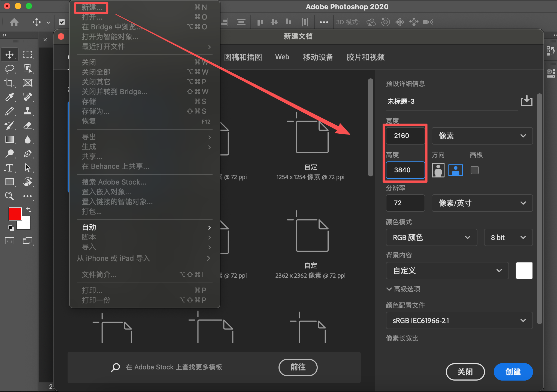This screenshot has width=557, height=392.
Task: Toggle the auto-select checkbox in options bar
Action: [x=62, y=22]
